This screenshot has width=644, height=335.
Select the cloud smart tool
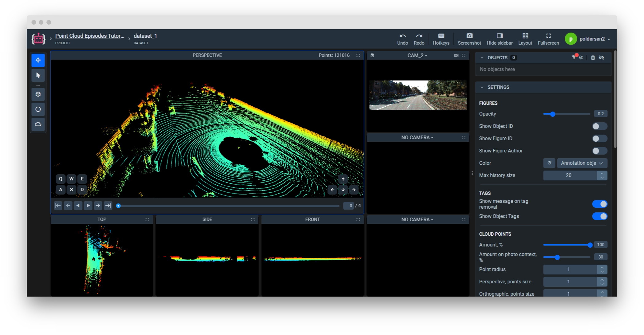click(38, 124)
